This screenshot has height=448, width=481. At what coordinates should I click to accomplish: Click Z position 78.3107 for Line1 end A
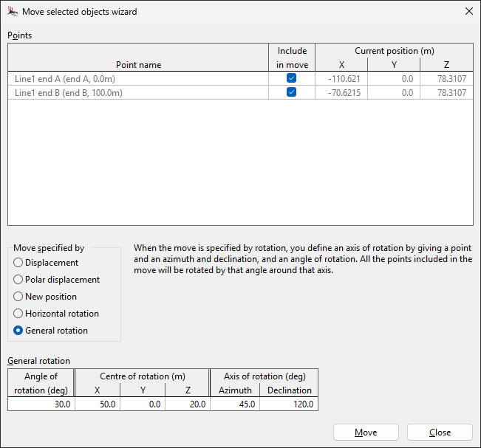tap(446, 79)
